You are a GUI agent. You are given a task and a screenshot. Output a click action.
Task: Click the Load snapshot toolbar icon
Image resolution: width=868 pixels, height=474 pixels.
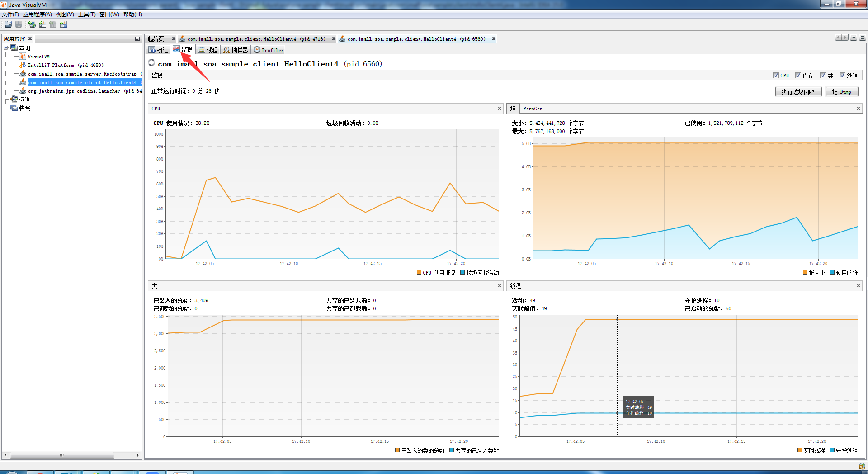[x=8, y=24]
